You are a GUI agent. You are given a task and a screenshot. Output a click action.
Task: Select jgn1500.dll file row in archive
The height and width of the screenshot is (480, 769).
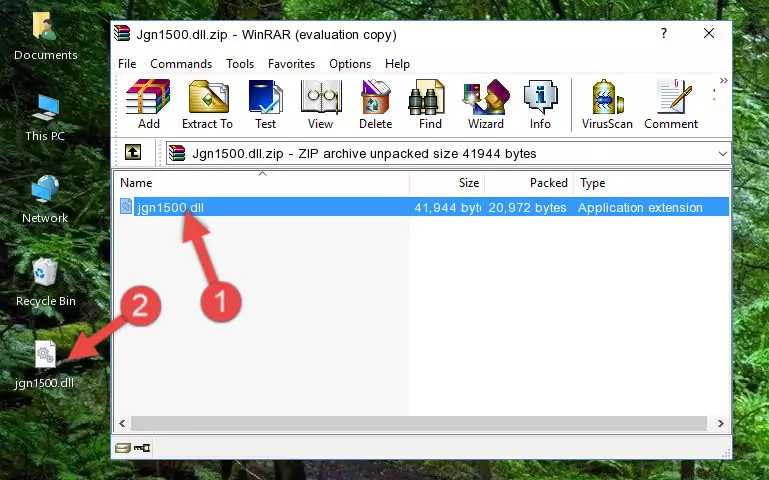pyautogui.click(x=423, y=207)
